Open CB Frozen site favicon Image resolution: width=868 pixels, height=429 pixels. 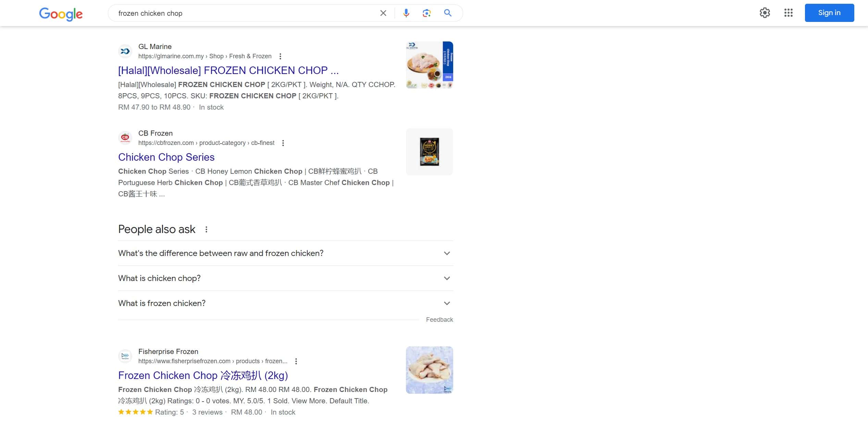[125, 138]
